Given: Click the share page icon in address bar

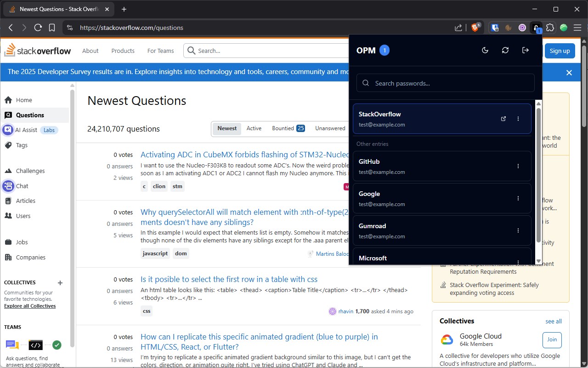Looking at the screenshot, I should coord(458,28).
